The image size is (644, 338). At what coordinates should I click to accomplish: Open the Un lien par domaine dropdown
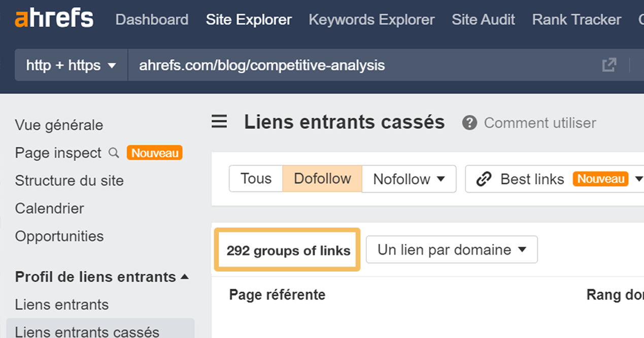(451, 249)
